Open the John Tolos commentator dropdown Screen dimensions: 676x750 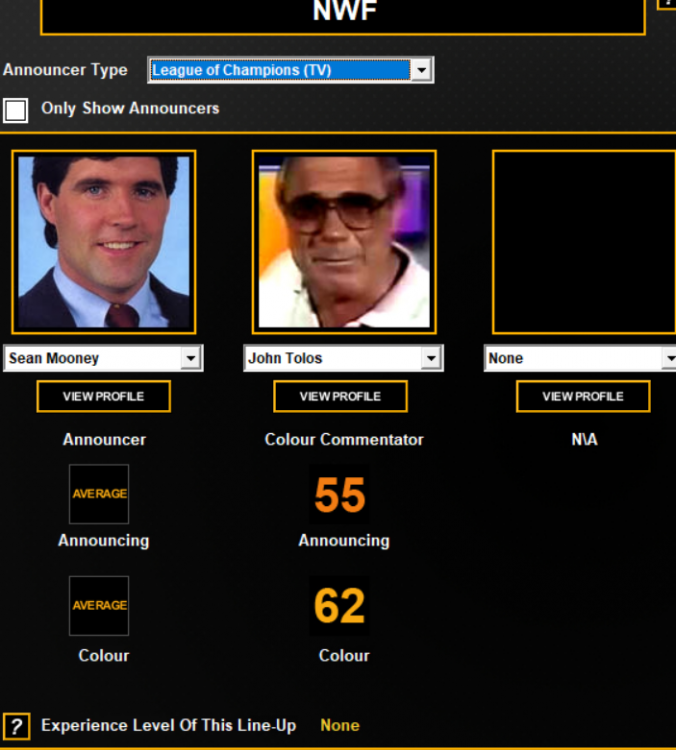(x=430, y=358)
